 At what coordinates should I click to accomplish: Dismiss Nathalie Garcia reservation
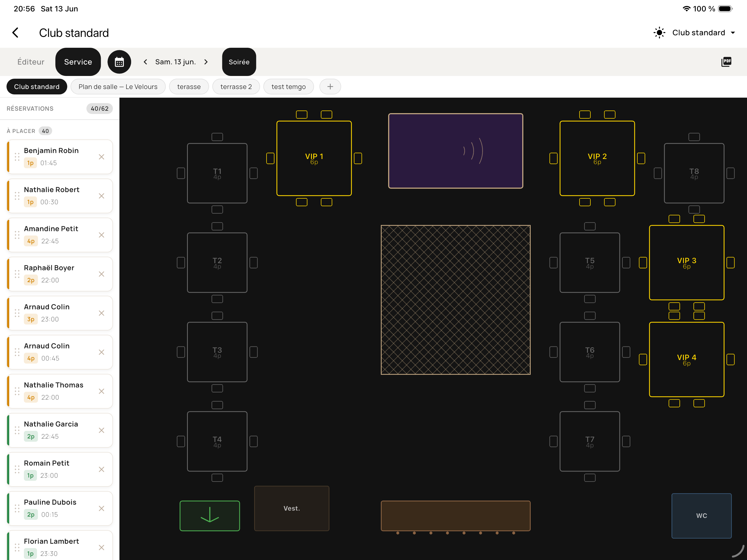pos(101,430)
